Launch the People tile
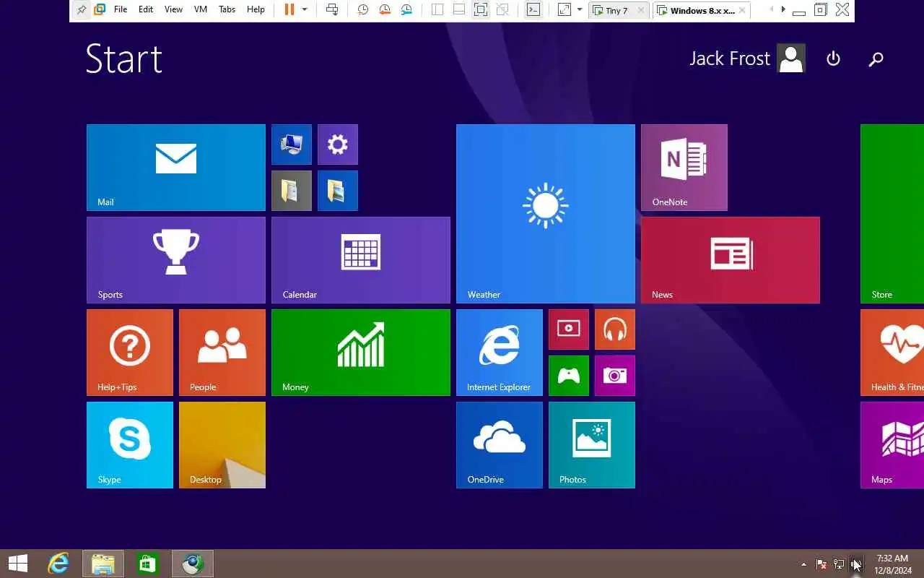Image resolution: width=924 pixels, height=578 pixels. coord(222,353)
